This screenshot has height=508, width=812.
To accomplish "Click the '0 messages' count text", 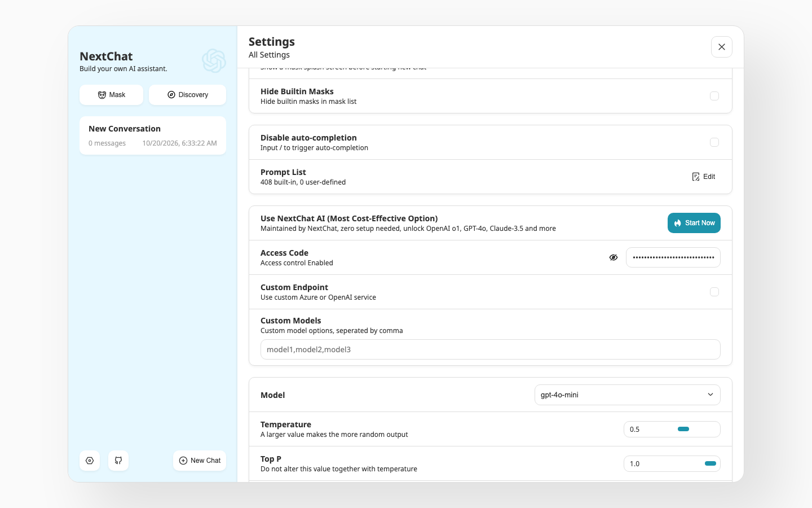I will click(x=107, y=143).
